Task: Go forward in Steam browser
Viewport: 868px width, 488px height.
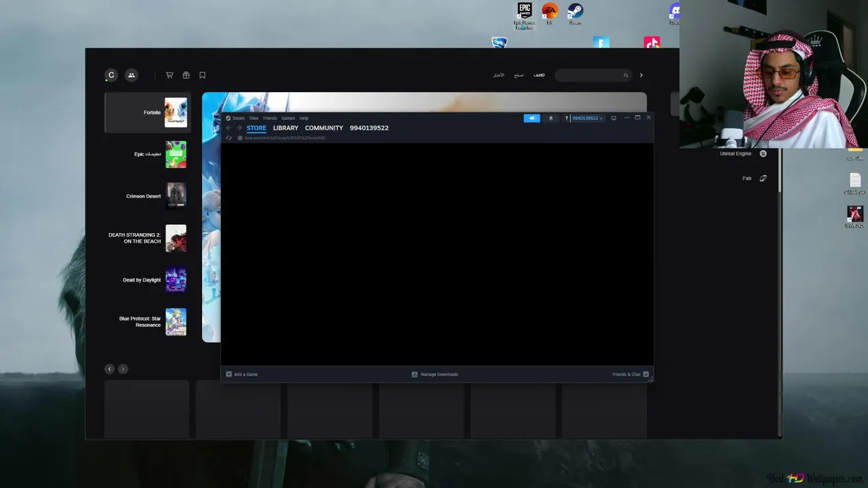Action: tap(239, 128)
